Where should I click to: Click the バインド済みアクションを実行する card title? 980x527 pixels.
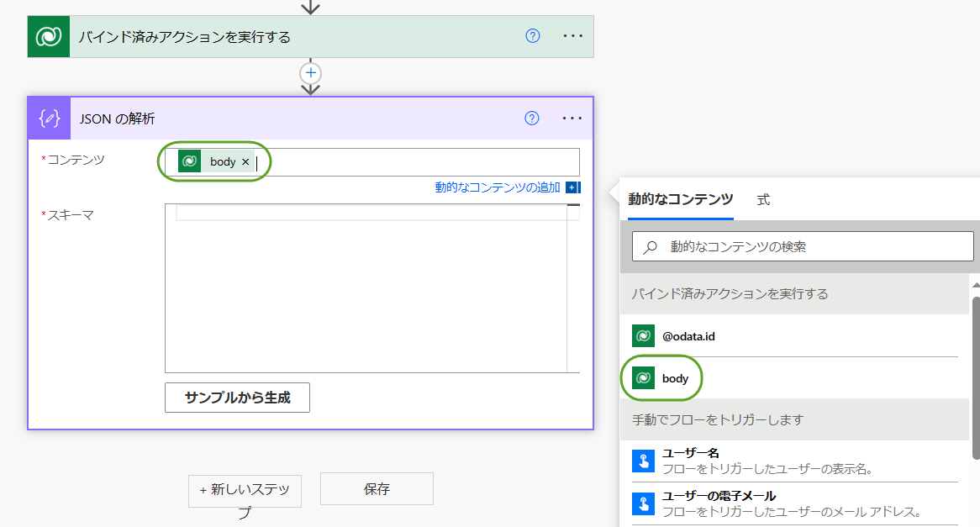185,37
